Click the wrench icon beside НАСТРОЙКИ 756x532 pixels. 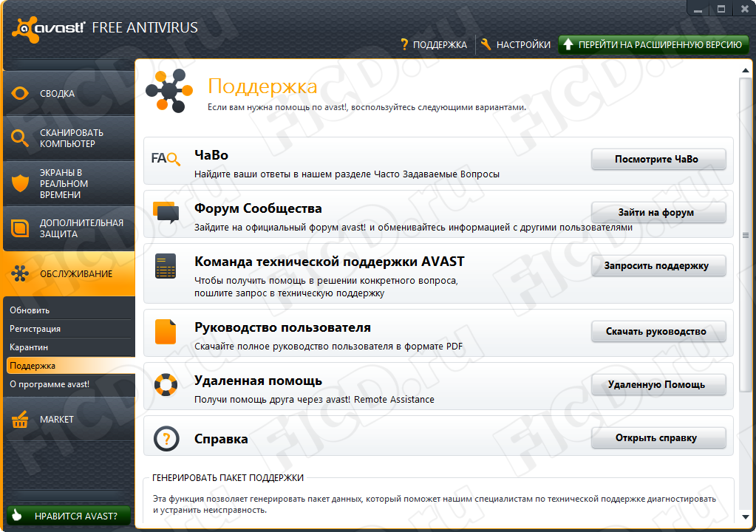pyautogui.click(x=486, y=44)
